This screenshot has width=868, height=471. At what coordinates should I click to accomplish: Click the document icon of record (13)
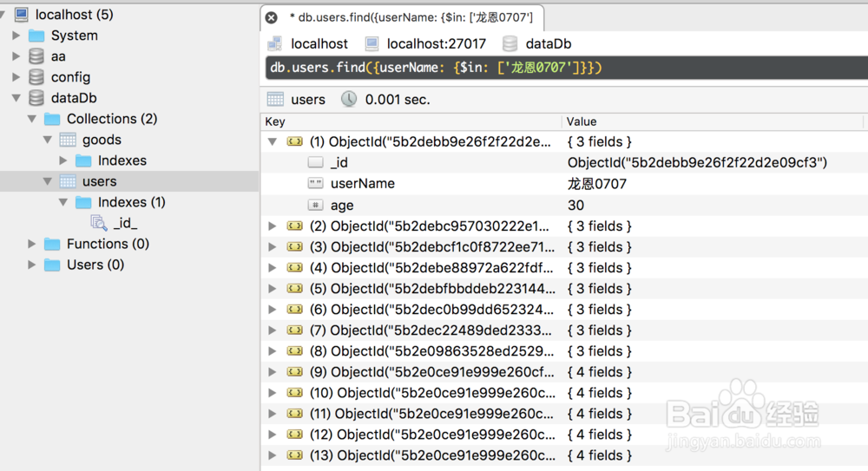[x=295, y=455]
